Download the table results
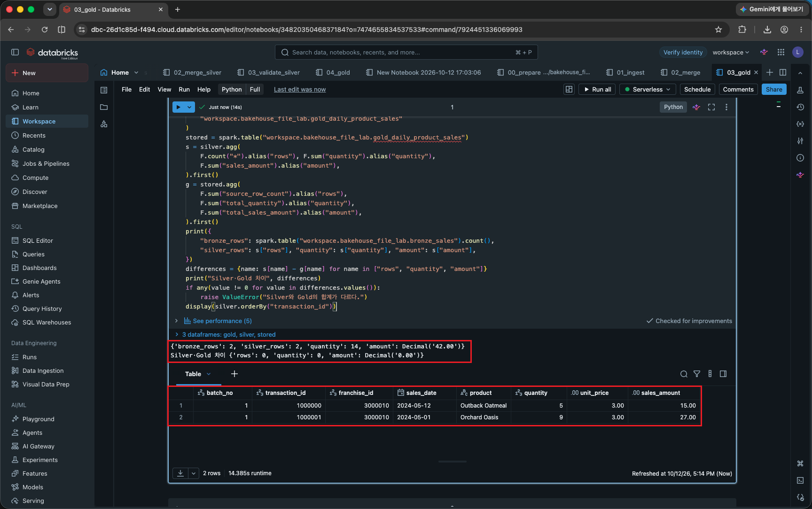 (x=180, y=473)
